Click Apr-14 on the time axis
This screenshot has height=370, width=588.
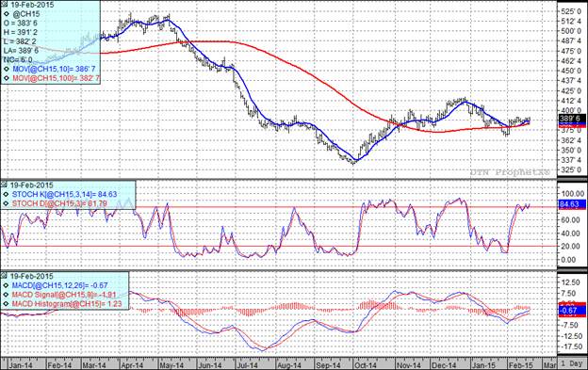(132, 365)
